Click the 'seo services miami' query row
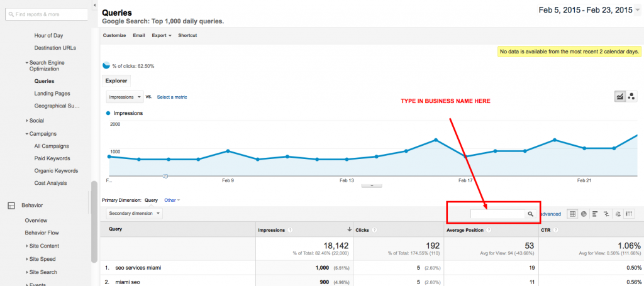 click(372, 268)
